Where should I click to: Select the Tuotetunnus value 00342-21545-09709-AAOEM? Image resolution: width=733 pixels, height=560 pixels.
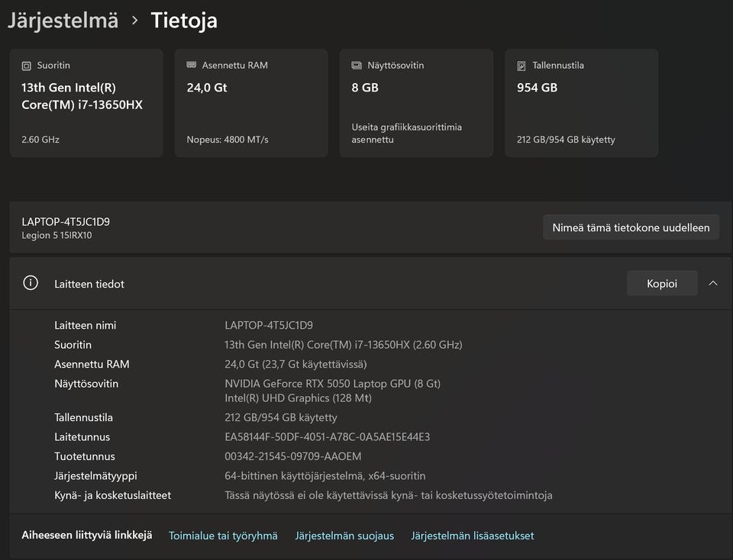tap(292, 456)
